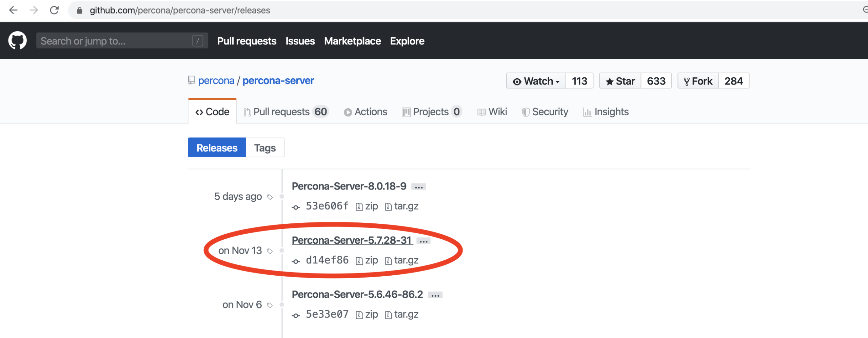The width and height of the screenshot is (868, 338).
Task: Click the browser reload icon
Action: click(54, 10)
